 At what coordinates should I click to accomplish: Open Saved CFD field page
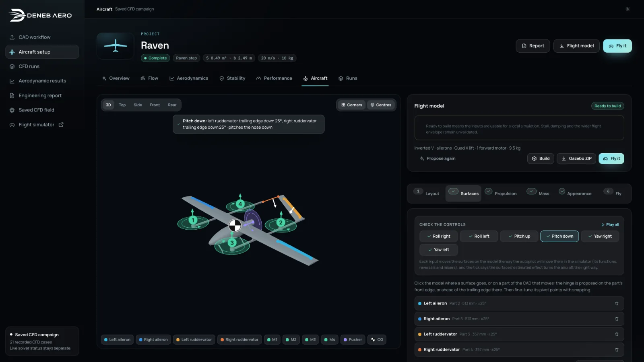tap(42, 110)
